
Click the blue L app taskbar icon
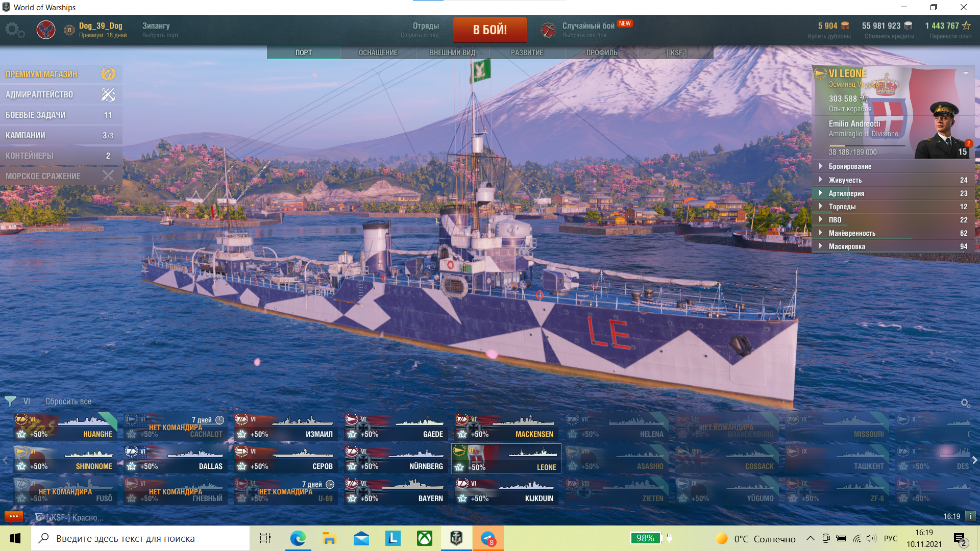coord(393,538)
